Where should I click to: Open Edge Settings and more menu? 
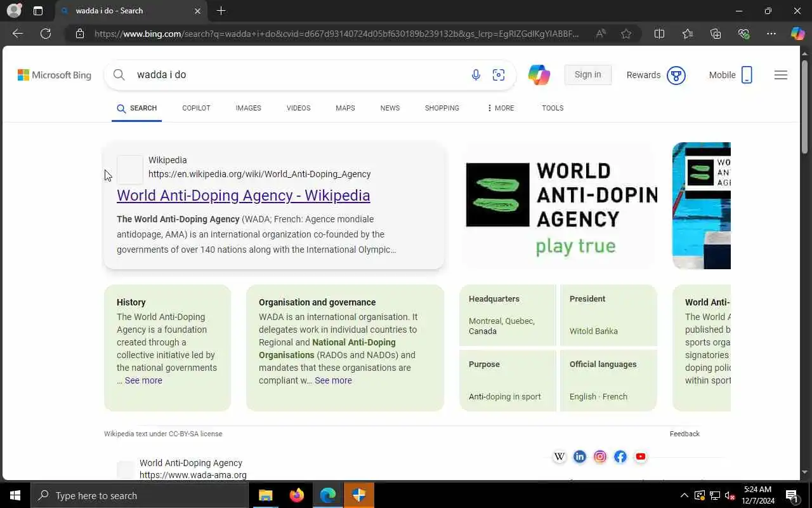pos(771,34)
